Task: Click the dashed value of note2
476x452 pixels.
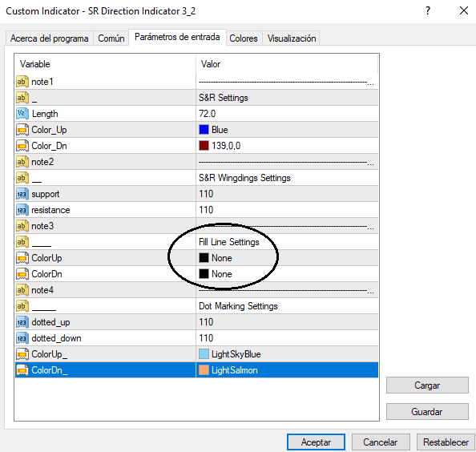Action: [x=287, y=162]
